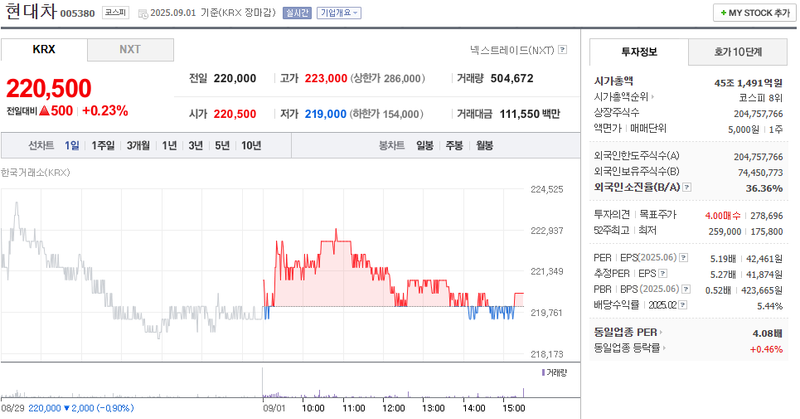Click the stock code 005380
Screen dimensions: 800x419
(78, 14)
